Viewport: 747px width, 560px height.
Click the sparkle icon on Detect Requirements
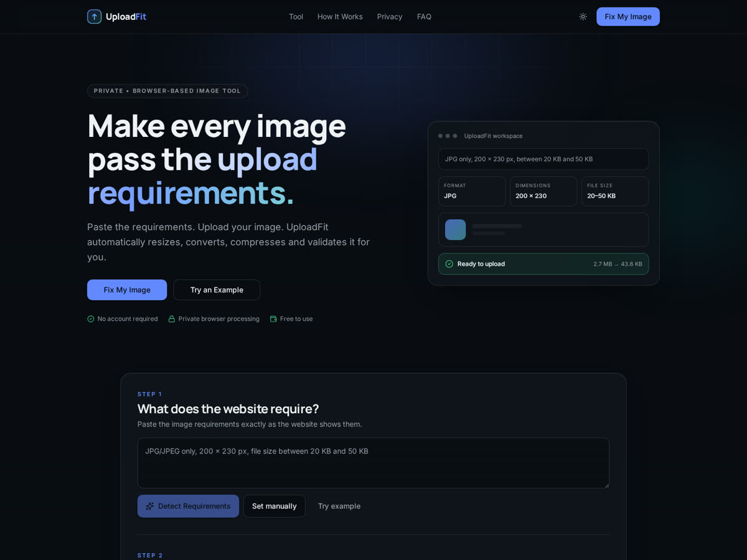(150, 506)
